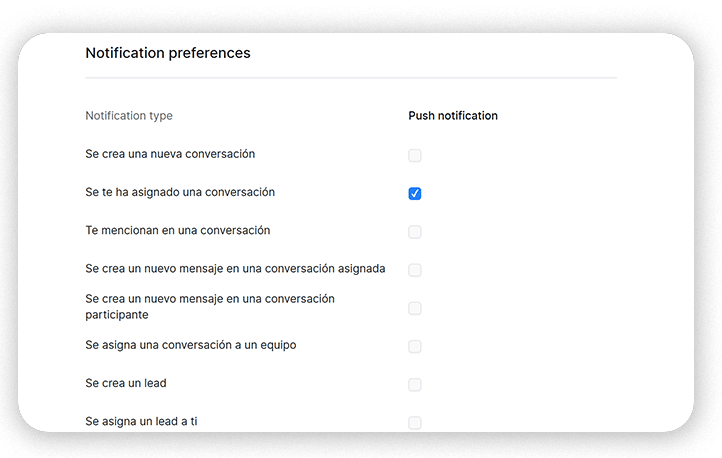Click the 'Se te ha asignado una conversación' text
Image resolution: width=722 pixels, height=458 pixels.
180,192
